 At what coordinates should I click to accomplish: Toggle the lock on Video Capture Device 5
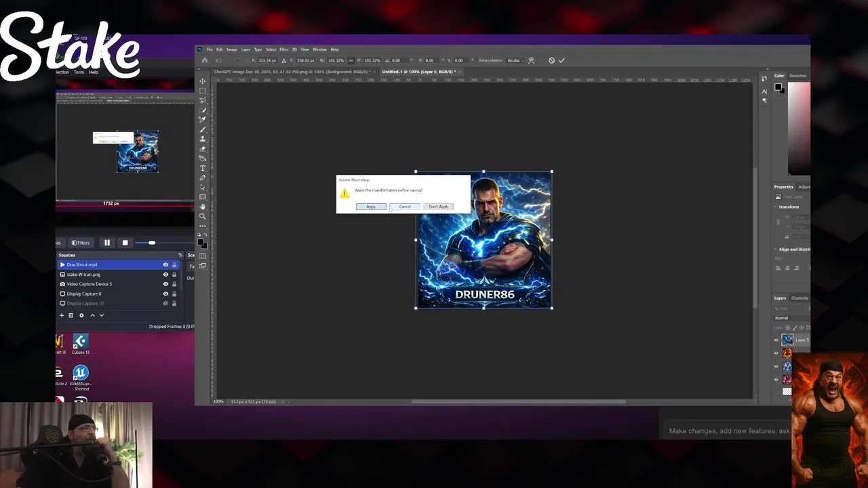[x=174, y=284]
